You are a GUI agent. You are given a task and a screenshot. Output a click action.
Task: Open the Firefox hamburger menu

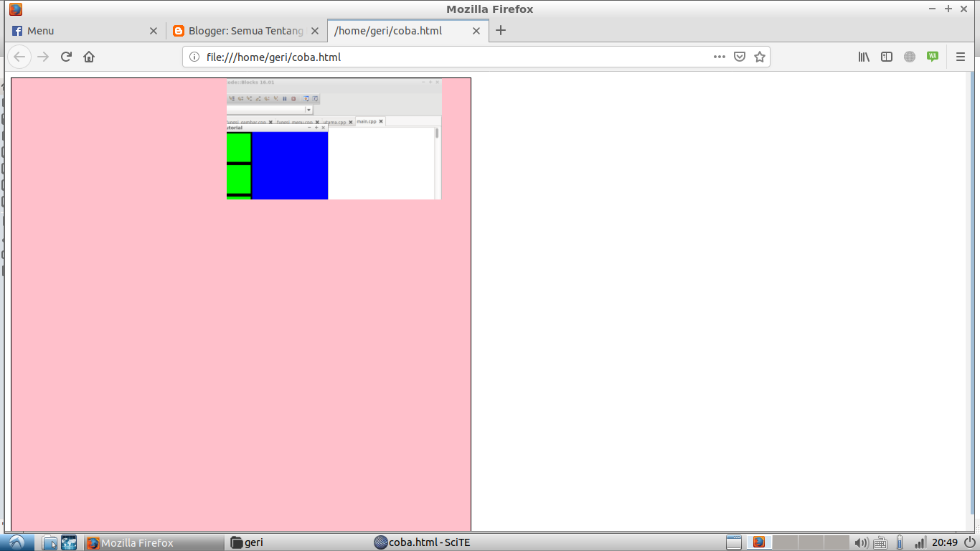(961, 57)
